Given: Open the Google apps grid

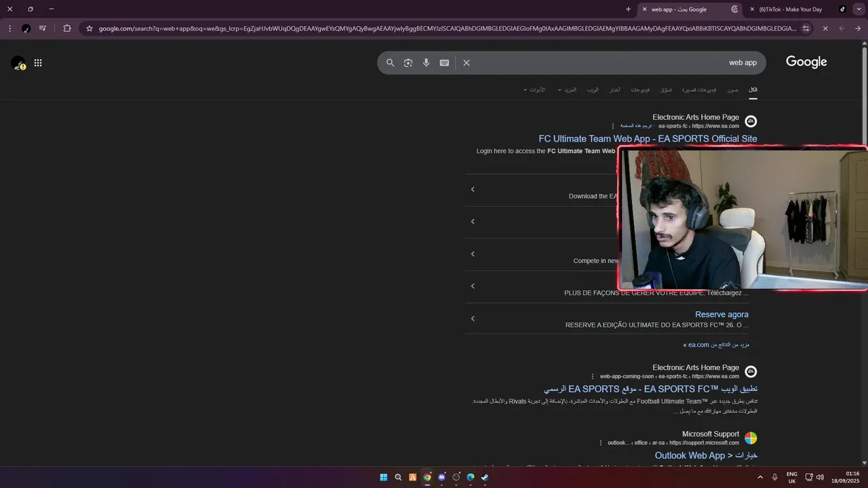Looking at the screenshot, I should pos(38,63).
